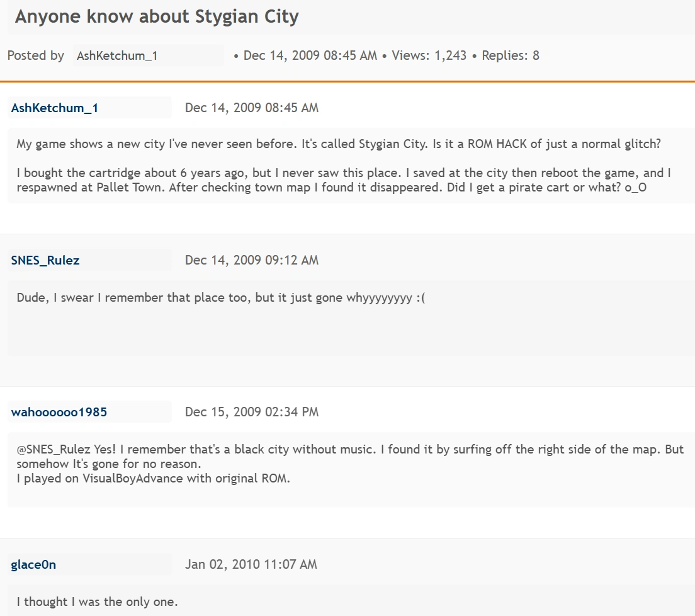Open wahoooooo1985's profile link
Image resolution: width=695 pixels, height=616 pixels.
coord(59,412)
